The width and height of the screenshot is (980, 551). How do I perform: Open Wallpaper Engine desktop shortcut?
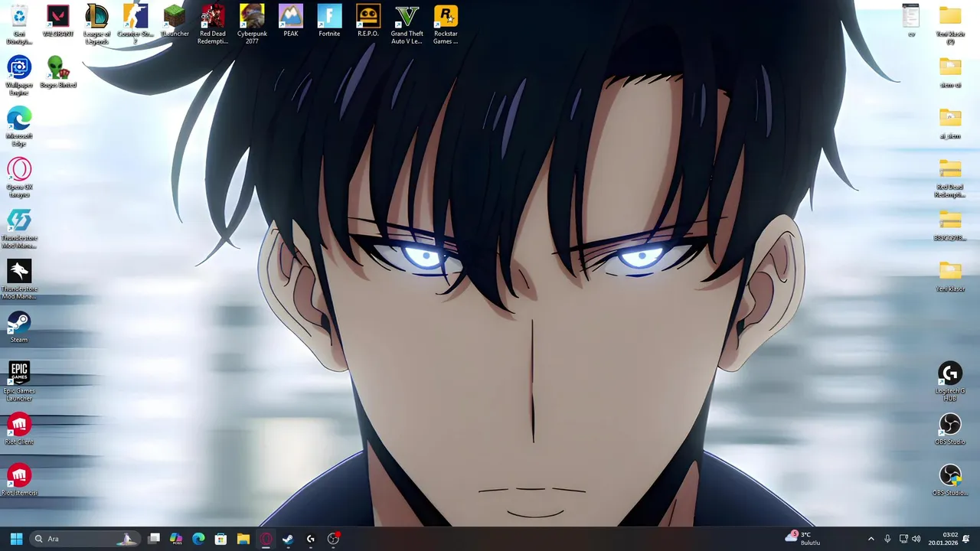pos(19,76)
